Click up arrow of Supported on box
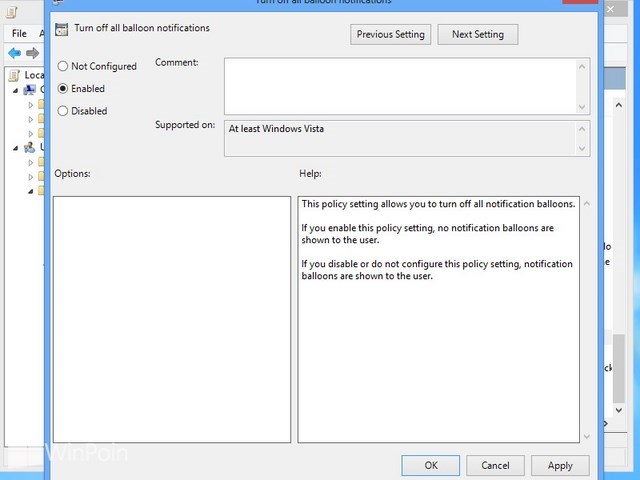Viewport: 640px width, 480px height. 582,129
